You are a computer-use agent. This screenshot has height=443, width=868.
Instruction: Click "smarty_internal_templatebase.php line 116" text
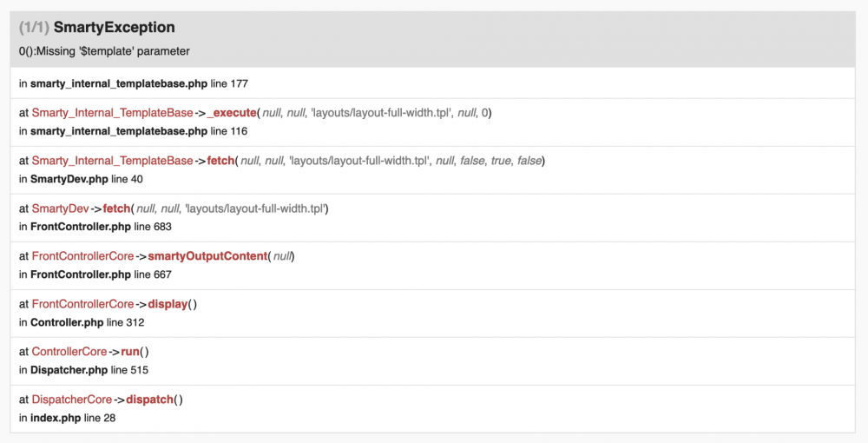pos(139,131)
